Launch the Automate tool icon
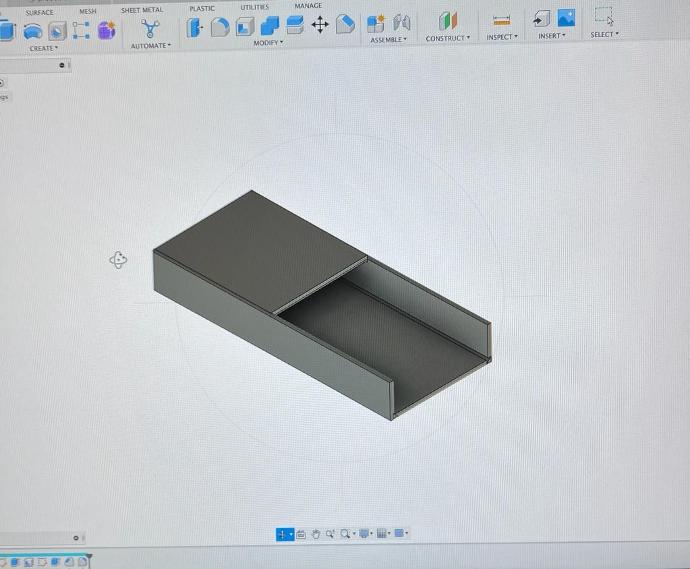The width and height of the screenshot is (690, 569). coord(150,28)
